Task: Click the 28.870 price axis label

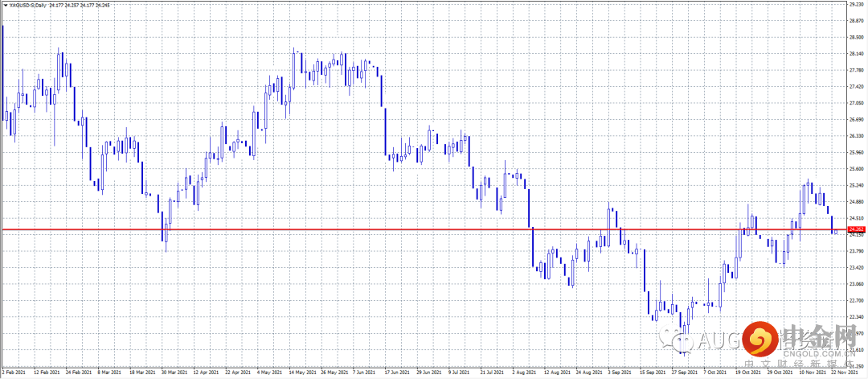Action: click(x=858, y=20)
